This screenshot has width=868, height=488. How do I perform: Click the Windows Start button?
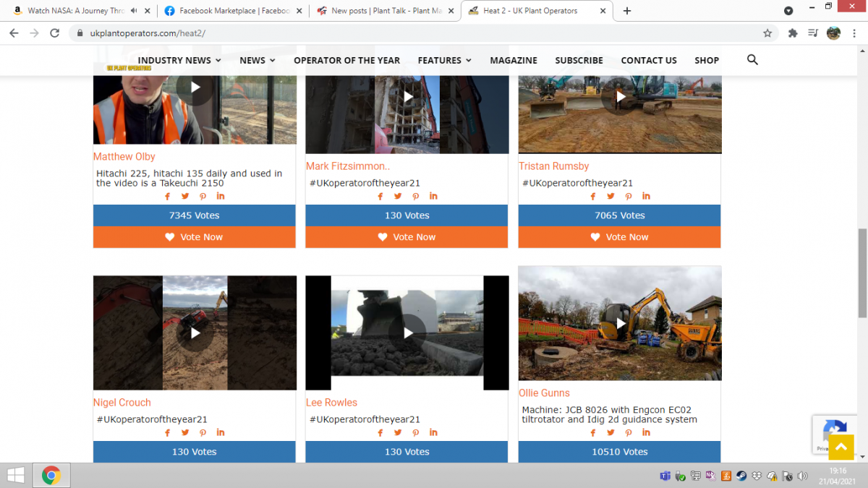tap(14, 475)
